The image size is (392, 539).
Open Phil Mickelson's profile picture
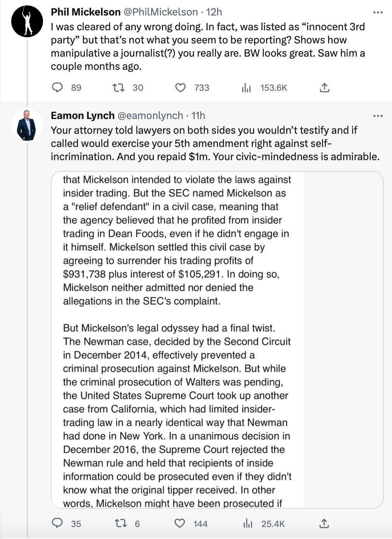pos(27,21)
